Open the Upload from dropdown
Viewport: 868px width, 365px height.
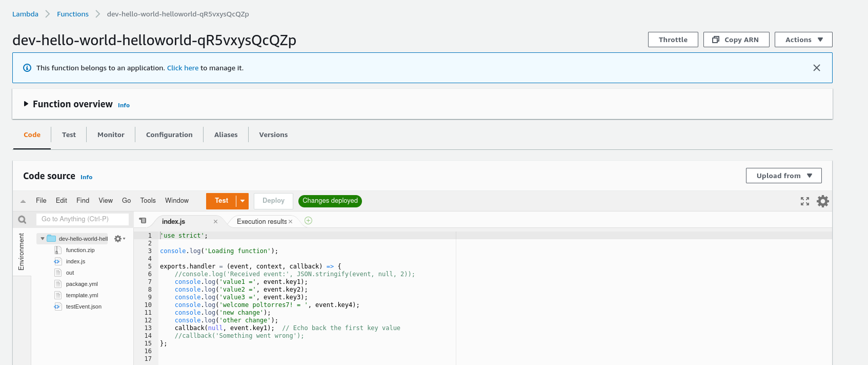click(x=783, y=176)
